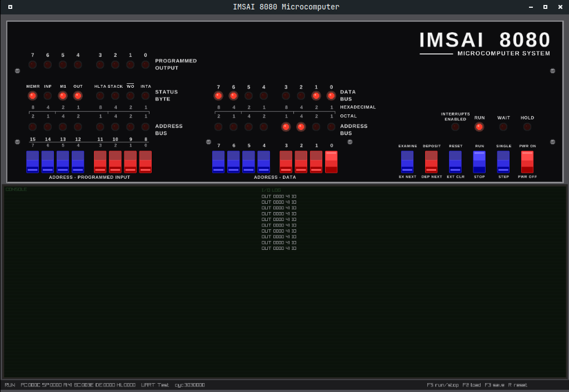This screenshot has height=392, width=569.
Task: Click the UART Test status text
Action: click(x=155, y=385)
